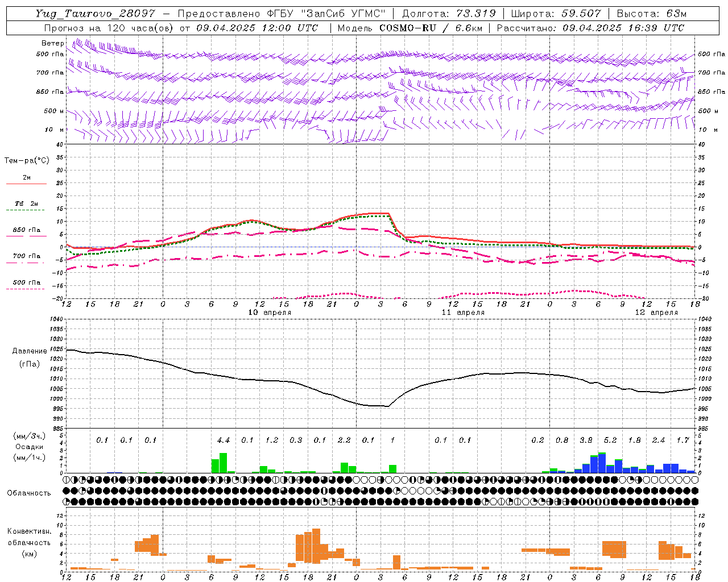The image size is (728, 582).
Task: Click the 0.2 precipitation total
Action: pos(537,440)
